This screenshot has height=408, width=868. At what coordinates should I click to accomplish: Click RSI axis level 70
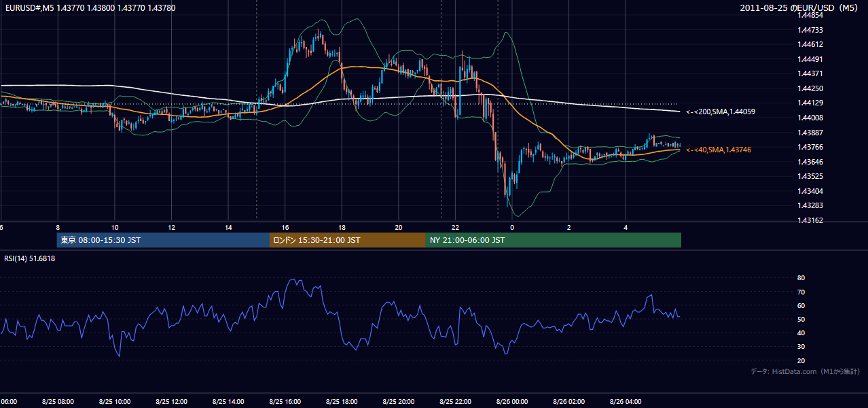point(801,292)
